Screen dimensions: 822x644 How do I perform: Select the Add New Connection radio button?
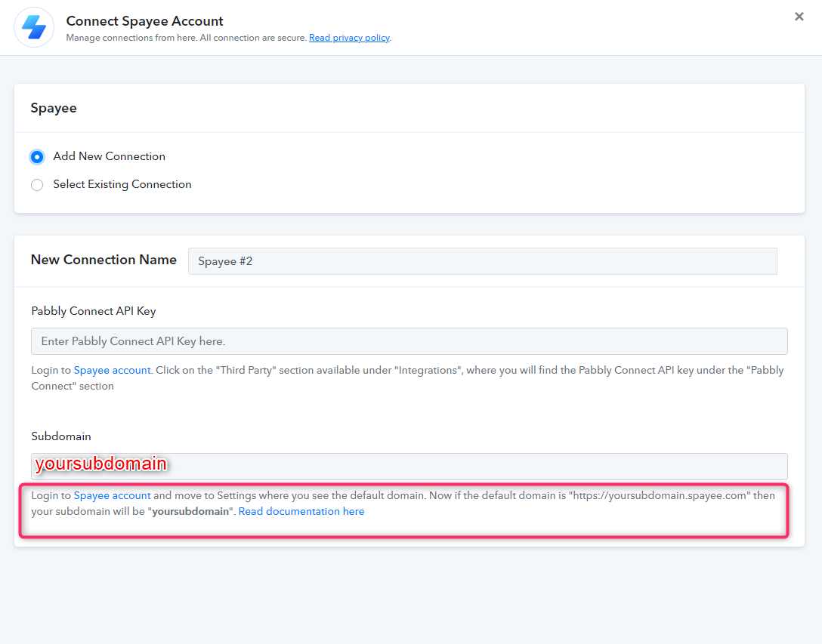(x=37, y=157)
